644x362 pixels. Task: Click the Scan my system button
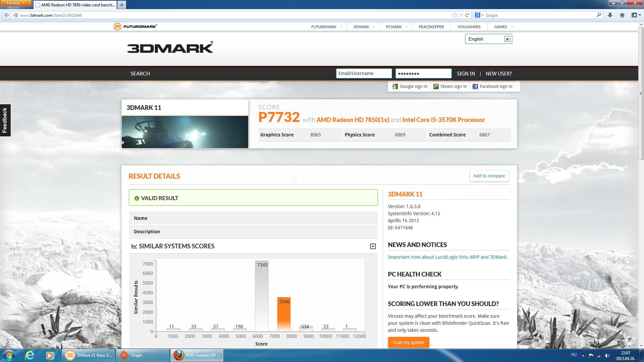pos(408,342)
